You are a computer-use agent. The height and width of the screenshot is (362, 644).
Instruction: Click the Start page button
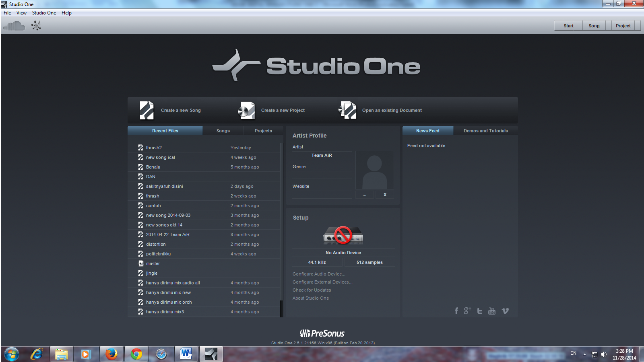(568, 26)
